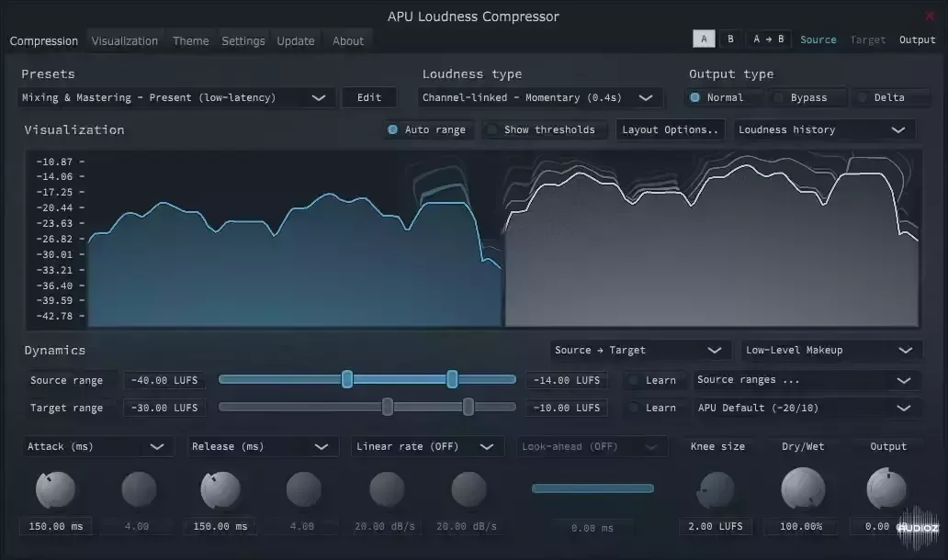Screen dimensions: 948x560
Task: Click the second Linear rate 20.00 dB/s knob
Action: [x=468, y=490]
